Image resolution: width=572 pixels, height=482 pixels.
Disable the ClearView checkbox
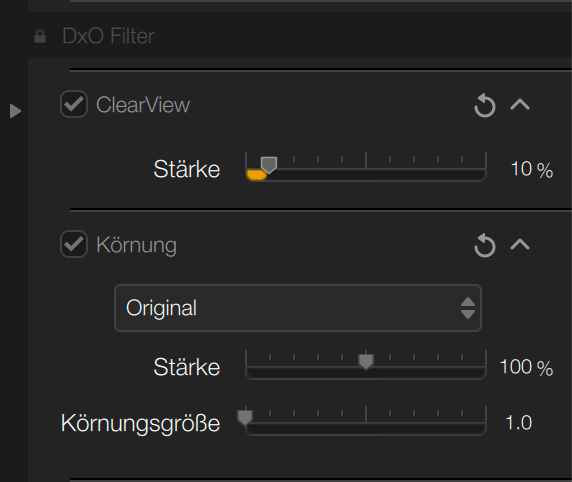pyautogui.click(x=74, y=104)
